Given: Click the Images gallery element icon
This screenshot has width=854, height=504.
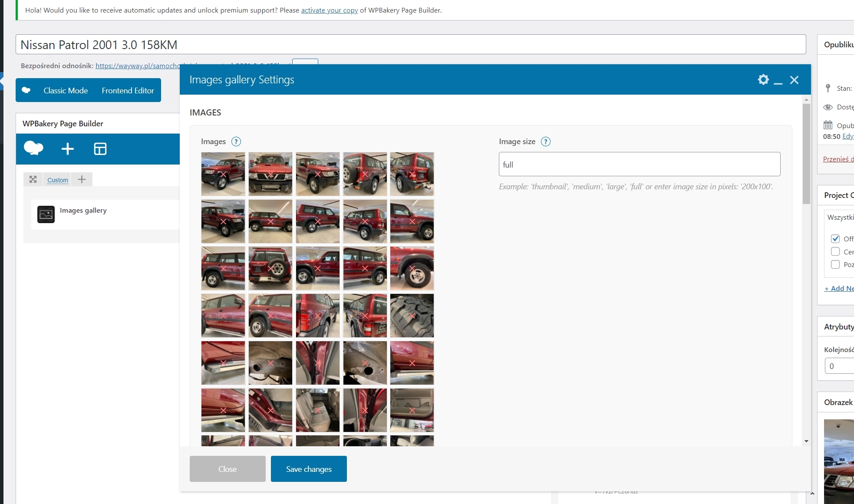Looking at the screenshot, I should [x=46, y=214].
